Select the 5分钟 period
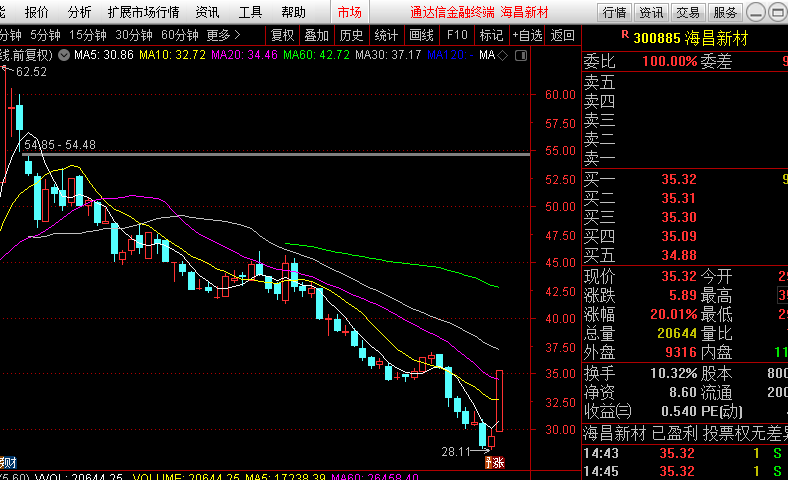788x480 pixels. coord(45,35)
